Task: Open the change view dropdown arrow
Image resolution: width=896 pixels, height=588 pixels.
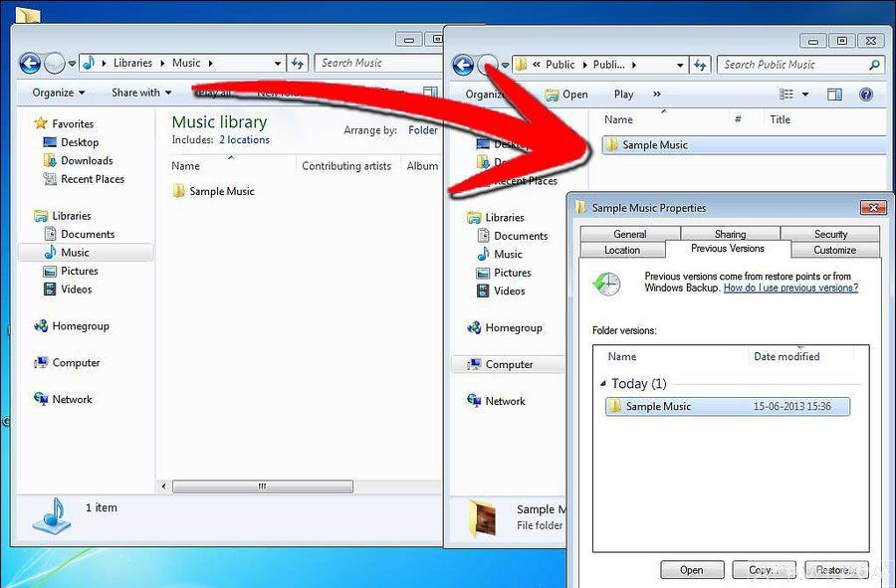Action: pyautogui.click(x=805, y=95)
